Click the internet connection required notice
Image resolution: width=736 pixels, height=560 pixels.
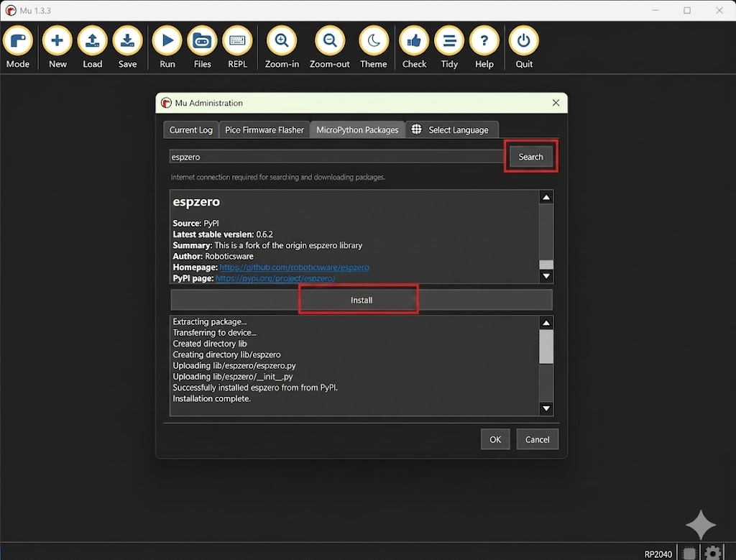(278, 178)
